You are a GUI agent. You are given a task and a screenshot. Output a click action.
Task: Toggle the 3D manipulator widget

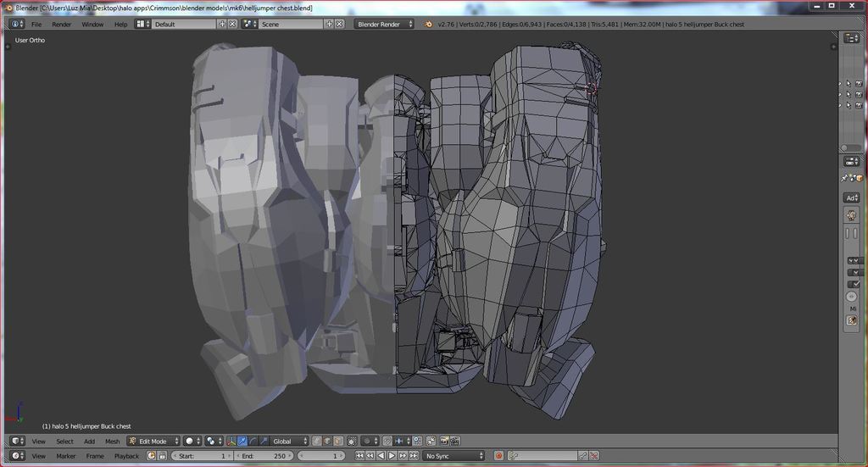(x=231, y=441)
